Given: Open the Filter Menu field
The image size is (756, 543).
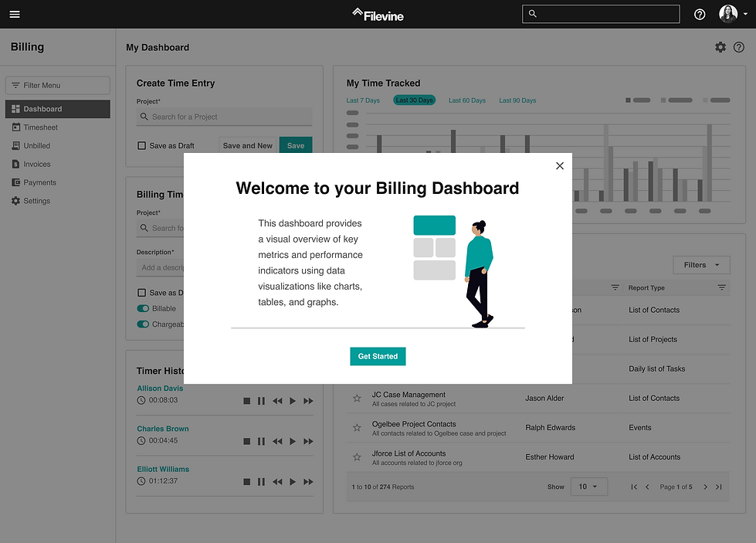Looking at the screenshot, I should pos(58,86).
